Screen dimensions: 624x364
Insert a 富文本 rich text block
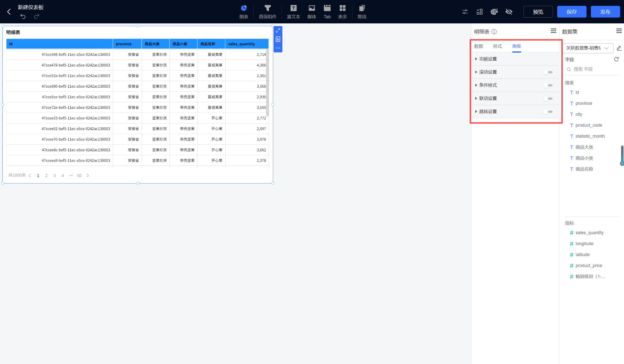293,12
